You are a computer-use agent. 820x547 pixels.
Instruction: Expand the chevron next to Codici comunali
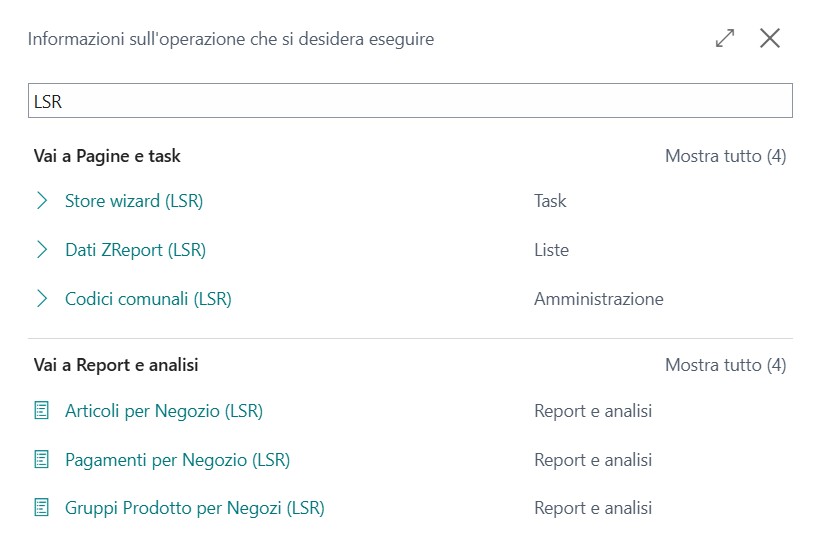[x=41, y=298]
